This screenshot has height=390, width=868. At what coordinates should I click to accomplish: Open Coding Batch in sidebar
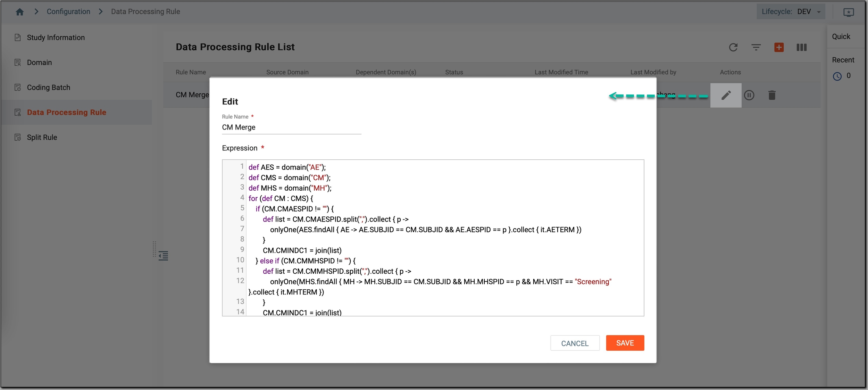pos(48,88)
